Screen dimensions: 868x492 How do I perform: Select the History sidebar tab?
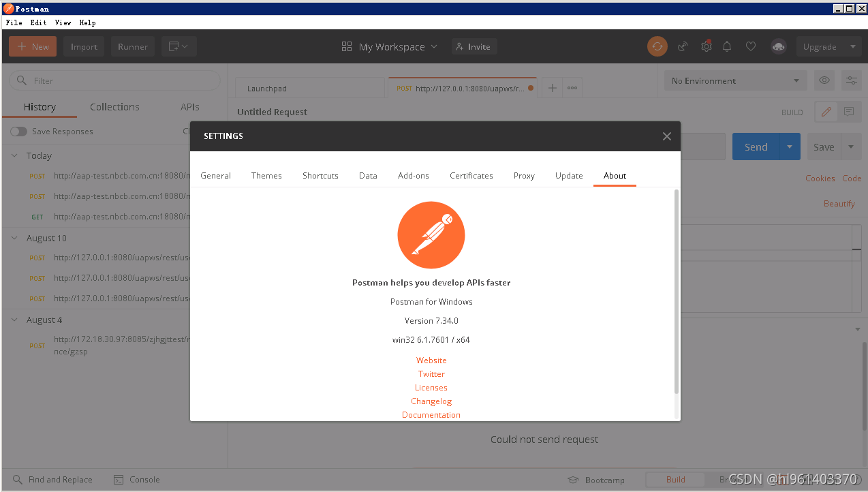[40, 107]
